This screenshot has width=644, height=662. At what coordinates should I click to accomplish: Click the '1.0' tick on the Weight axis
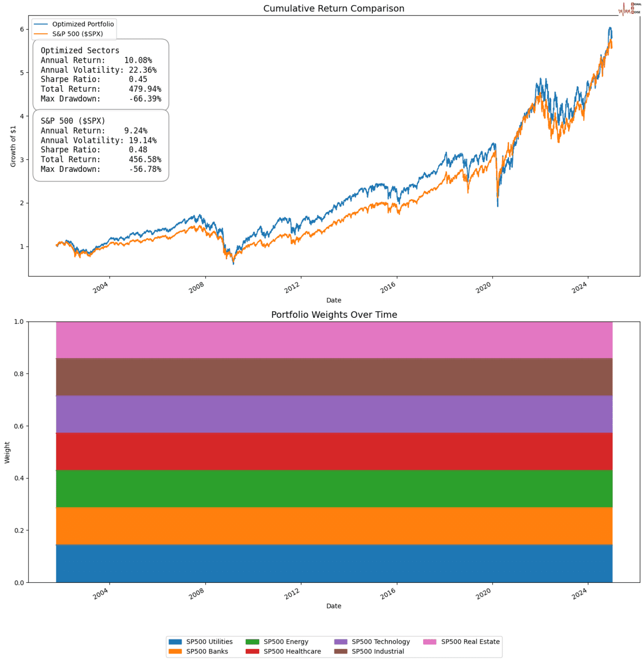click(19, 322)
